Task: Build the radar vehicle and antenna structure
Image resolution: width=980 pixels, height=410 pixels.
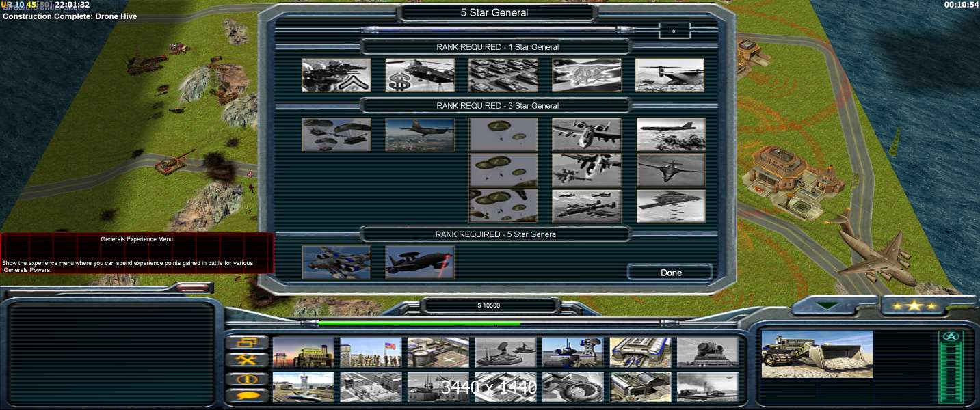Action: coord(573,352)
